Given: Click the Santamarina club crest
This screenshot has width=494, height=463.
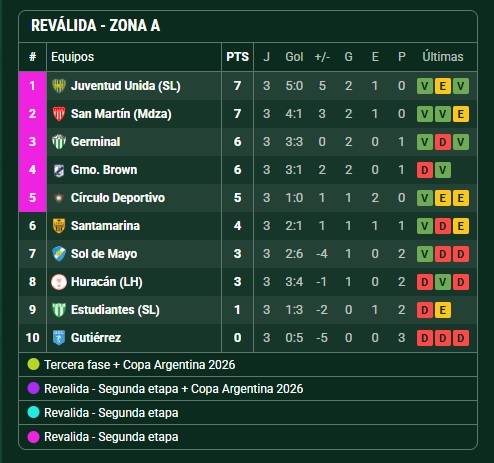Looking at the screenshot, I should click(x=59, y=226).
